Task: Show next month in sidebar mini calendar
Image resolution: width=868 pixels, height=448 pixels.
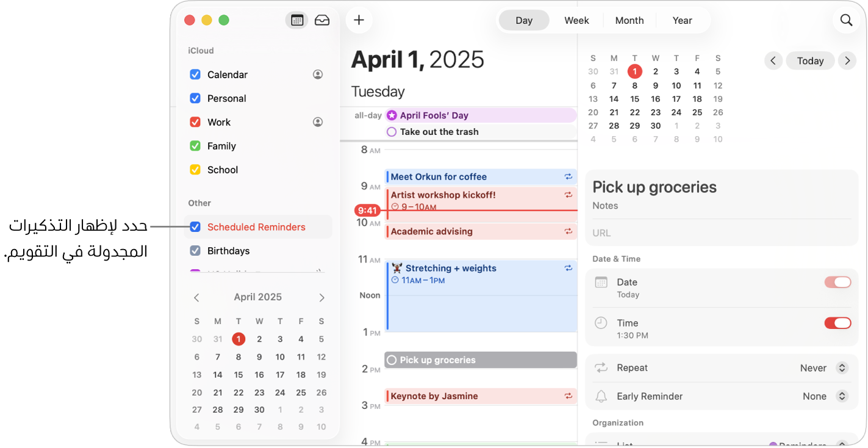Action: coord(321,298)
